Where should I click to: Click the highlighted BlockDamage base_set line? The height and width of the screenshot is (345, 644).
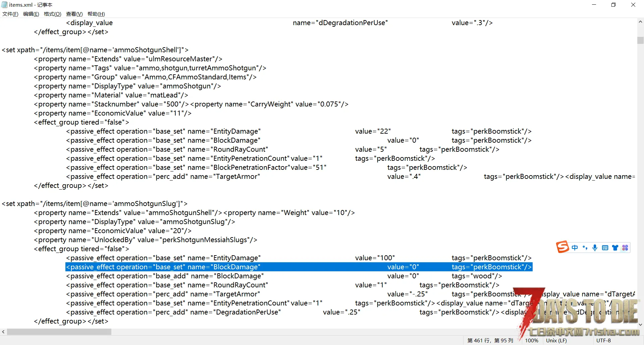pos(299,267)
